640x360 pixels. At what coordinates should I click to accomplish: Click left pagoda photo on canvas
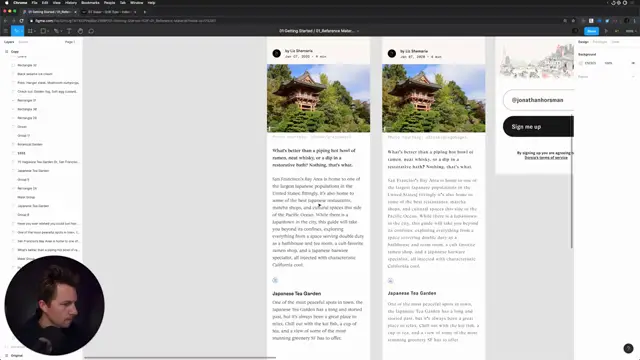tap(318, 98)
